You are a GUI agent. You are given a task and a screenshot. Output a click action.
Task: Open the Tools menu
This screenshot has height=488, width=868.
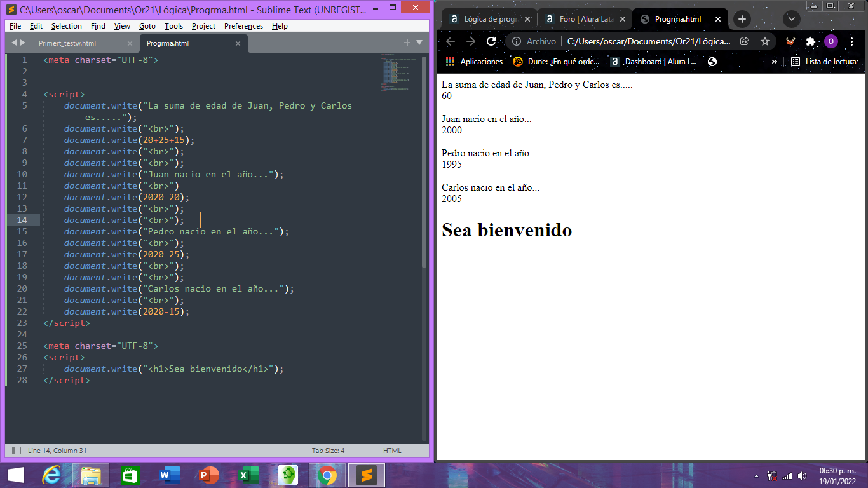click(x=173, y=26)
